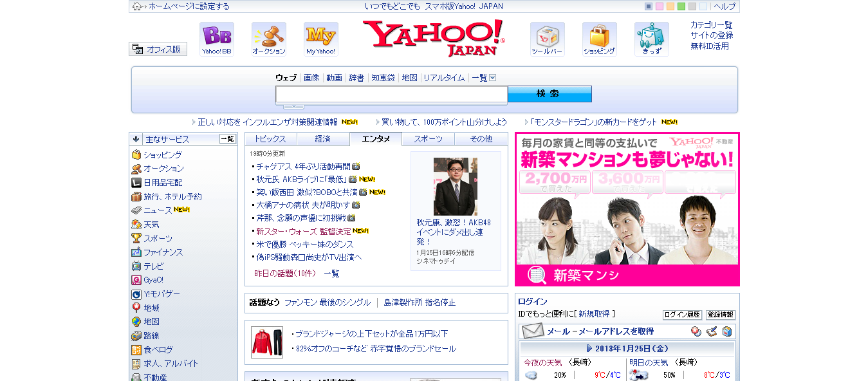Click the news photo thumbnail of man in suit
Screen dimensions: 868x381
click(x=456, y=187)
